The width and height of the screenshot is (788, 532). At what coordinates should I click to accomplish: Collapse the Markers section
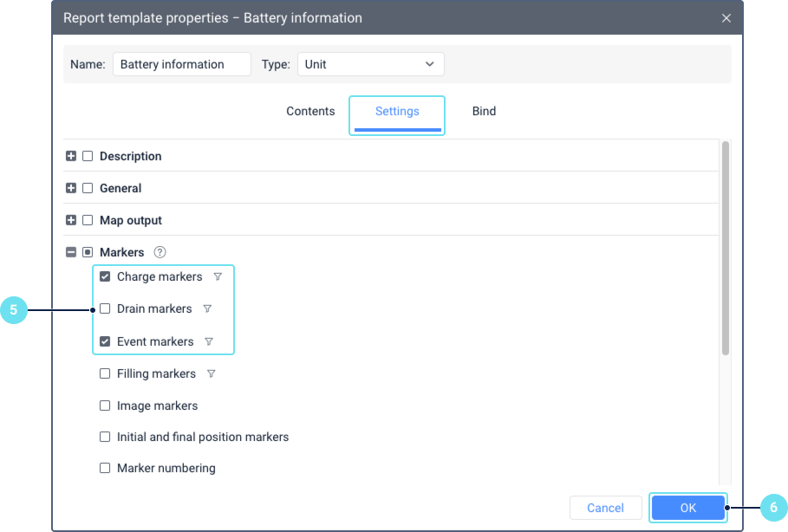pos(71,253)
